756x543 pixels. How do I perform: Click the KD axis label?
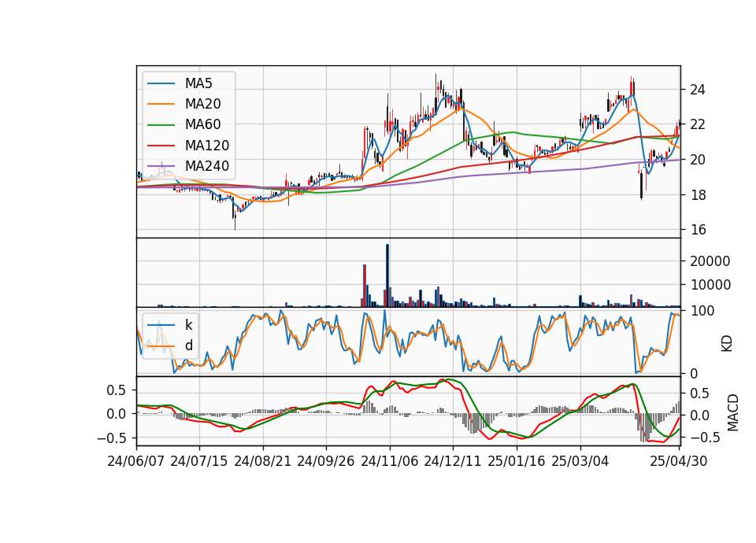(727, 344)
